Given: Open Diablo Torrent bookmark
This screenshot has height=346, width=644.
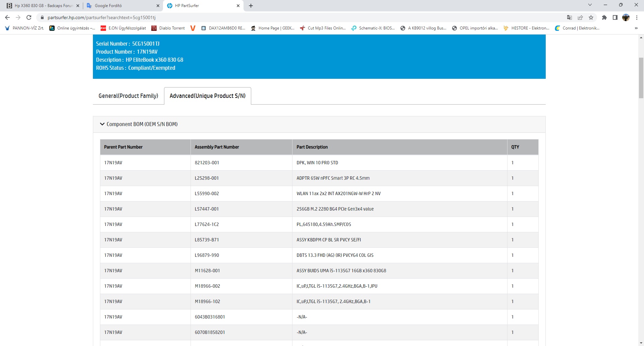Looking at the screenshot, I should (168, 28).
